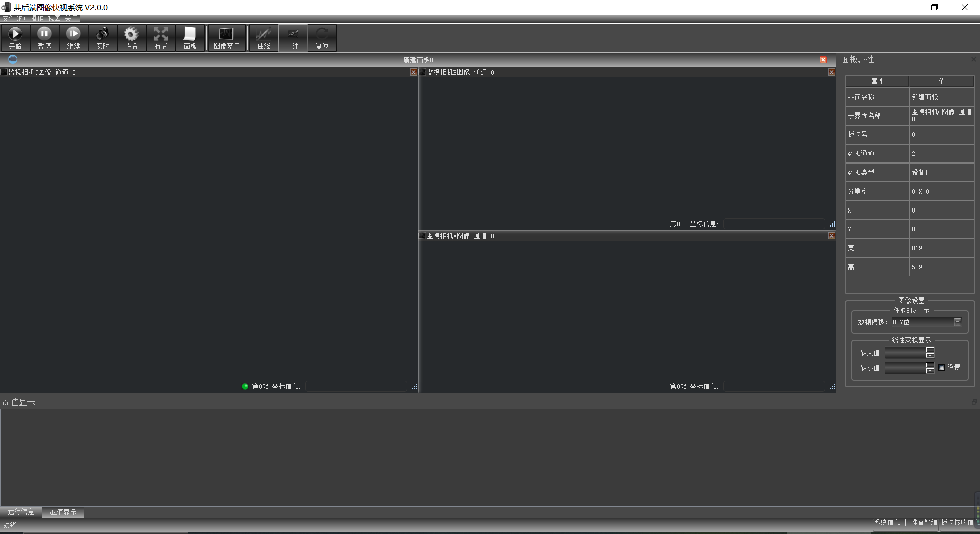
Task: Increase 最大值 with the up arrow
Action: 930,350
